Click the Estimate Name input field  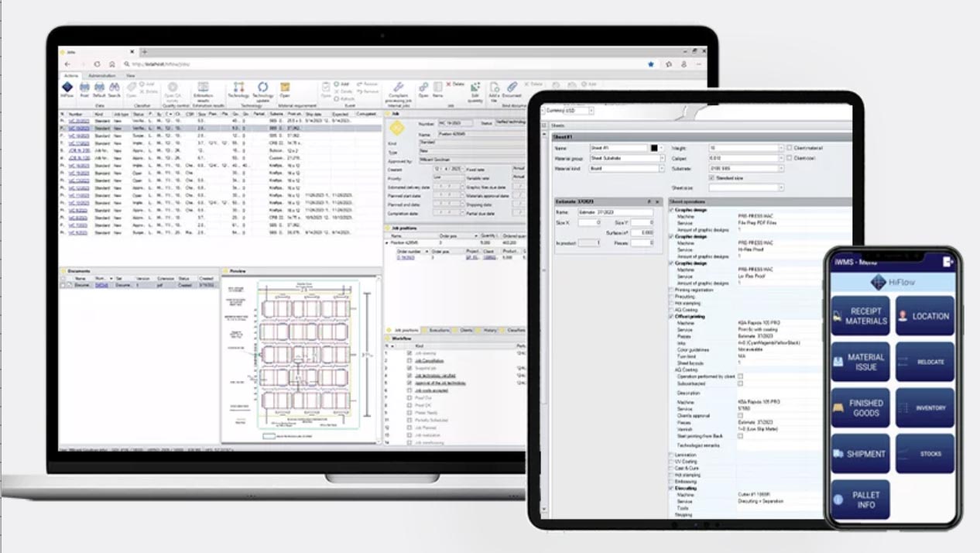[x=614, y=212]
